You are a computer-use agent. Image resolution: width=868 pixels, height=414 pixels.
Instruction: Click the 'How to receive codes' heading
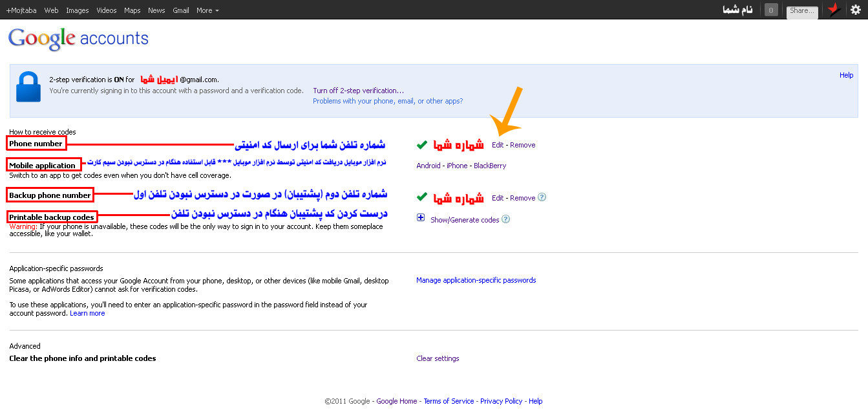pos(43,132)
